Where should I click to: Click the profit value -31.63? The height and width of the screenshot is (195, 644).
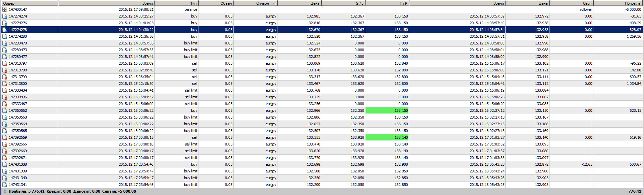pos(636,16)
